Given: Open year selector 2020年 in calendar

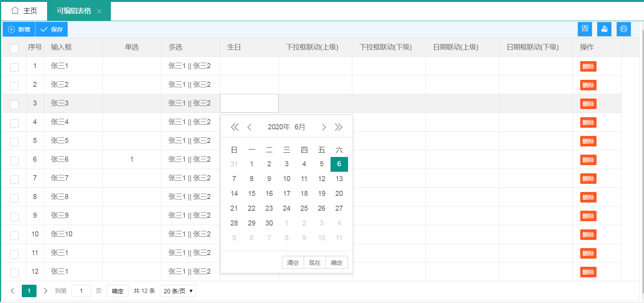Looking at the screenshot, I should 279,127.
